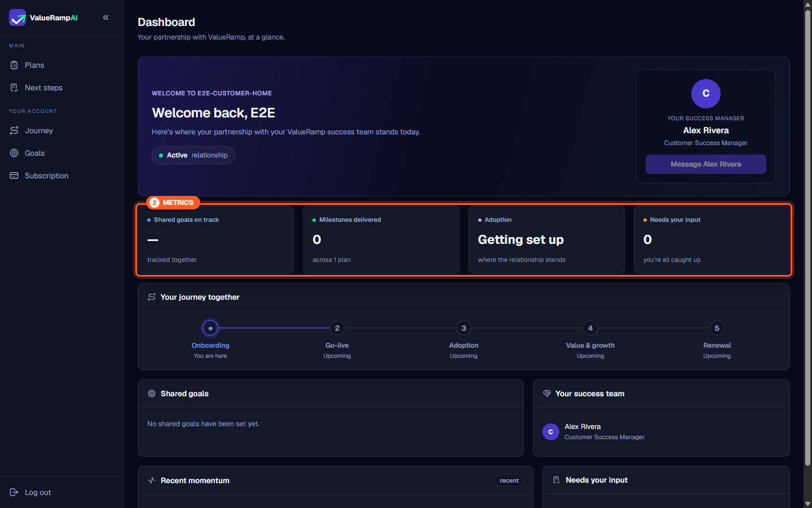Click the 'Welcome back, E2E' heading
This screenshot has height=508, width=812.
coord(214,113)
